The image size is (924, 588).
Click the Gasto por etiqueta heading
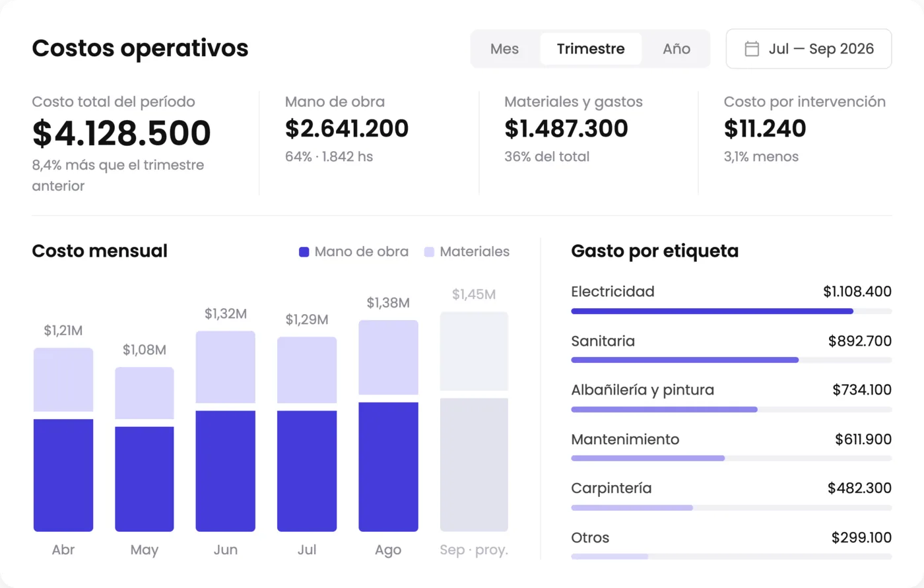point(655,251)
